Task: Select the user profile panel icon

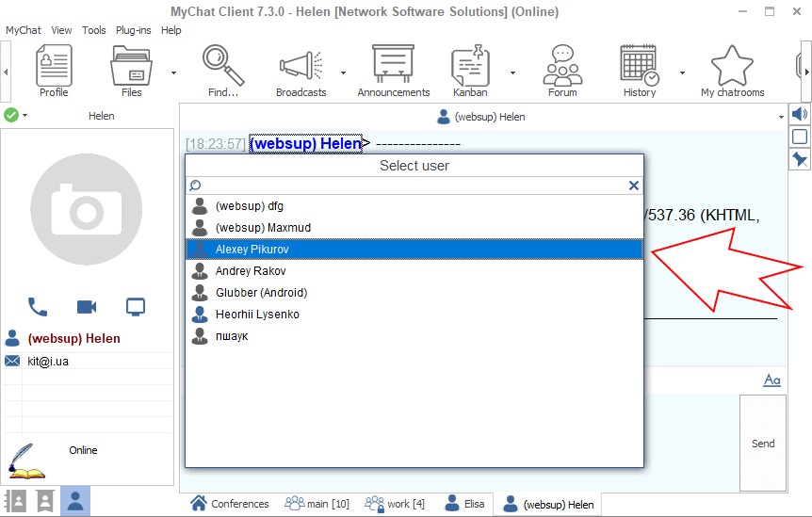Action: tap(75, 501)
